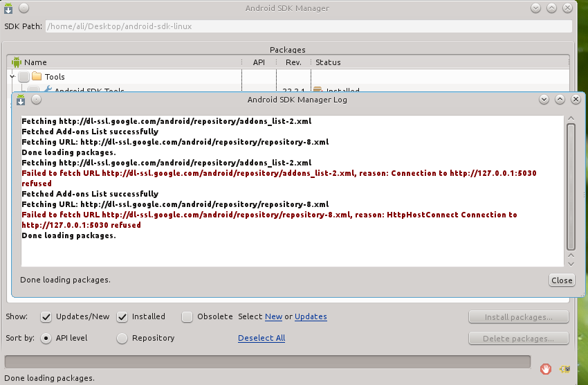Viewport: 588px width, 385px height.
Task: Click the Deselect All link
Action: click(x=261, y=339)
